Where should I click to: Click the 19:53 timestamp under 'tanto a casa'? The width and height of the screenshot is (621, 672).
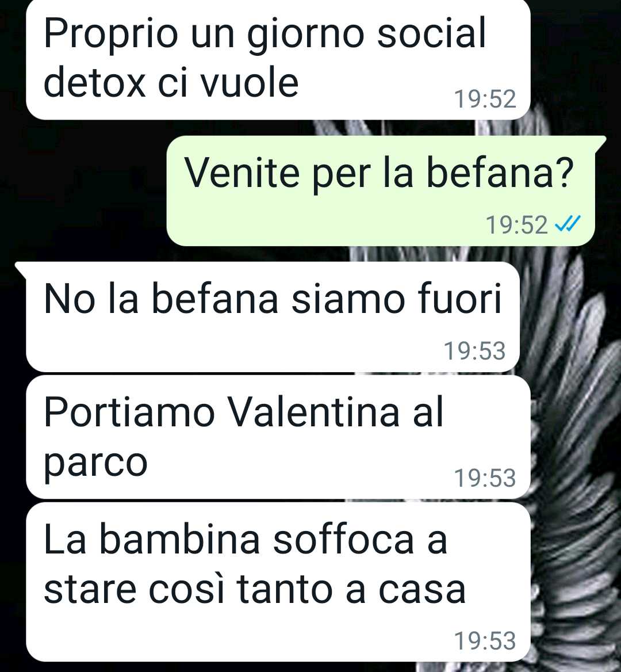[485, 641]
